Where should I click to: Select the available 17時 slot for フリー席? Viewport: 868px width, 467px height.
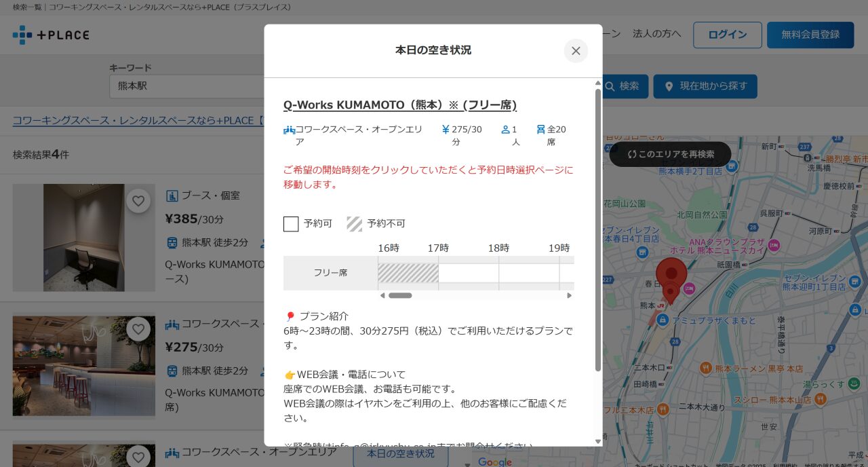[469, 273]
